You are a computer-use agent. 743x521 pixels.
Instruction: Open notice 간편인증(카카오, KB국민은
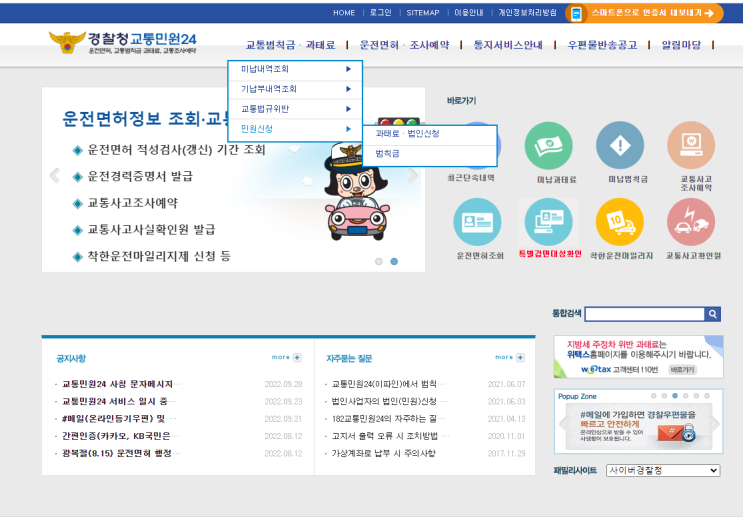pyautogui.click(x=120, y=436)
